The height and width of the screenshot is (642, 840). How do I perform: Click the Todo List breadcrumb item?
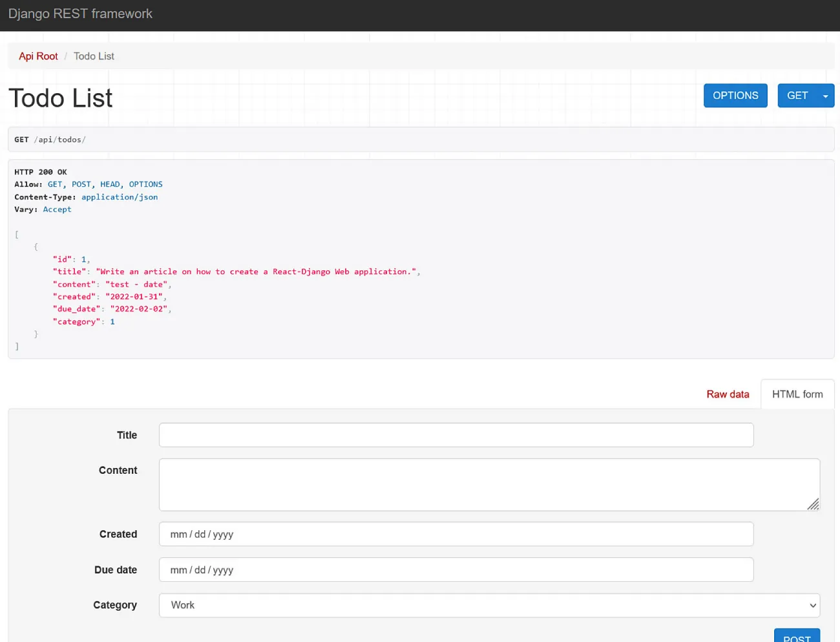coord(94,56)
